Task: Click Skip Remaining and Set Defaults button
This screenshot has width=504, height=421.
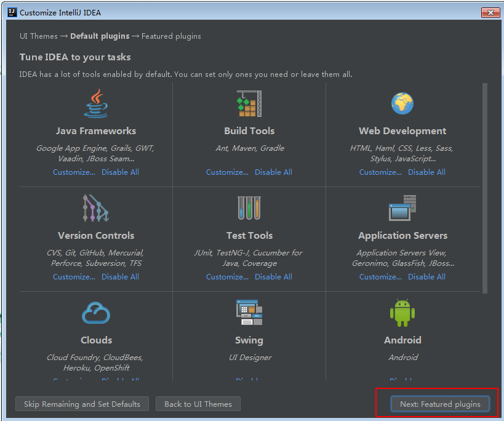Action: coord(82,404)
